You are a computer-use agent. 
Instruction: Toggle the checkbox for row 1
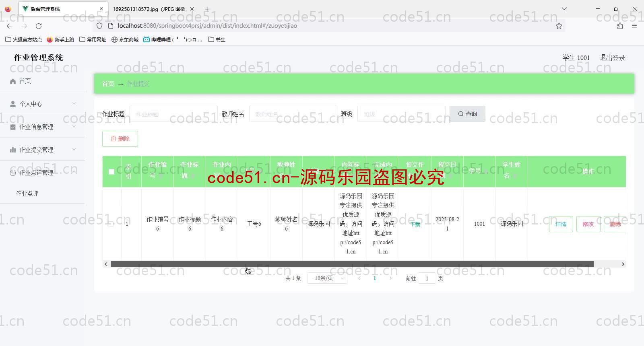[111, 224]
